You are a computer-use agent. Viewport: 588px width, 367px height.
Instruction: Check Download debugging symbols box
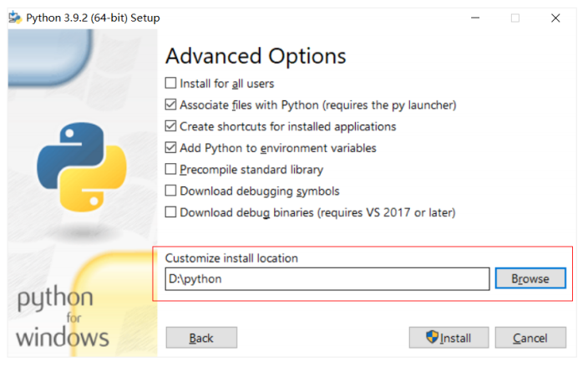point(171,191)
